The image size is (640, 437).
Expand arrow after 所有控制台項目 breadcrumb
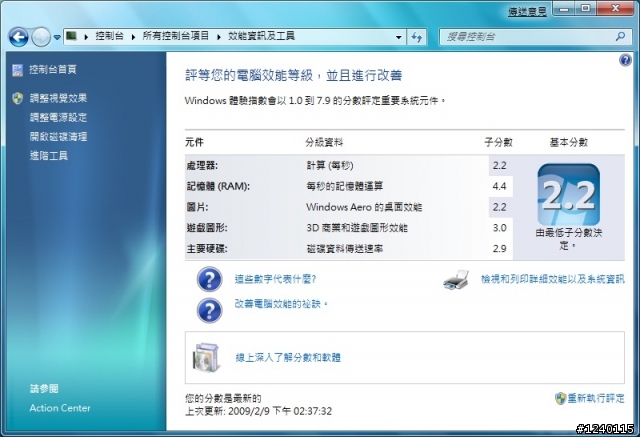218,37
